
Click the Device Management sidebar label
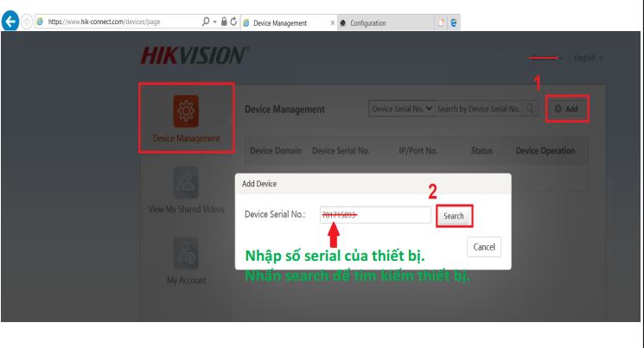pyautogui.click(x=186, y=138)
